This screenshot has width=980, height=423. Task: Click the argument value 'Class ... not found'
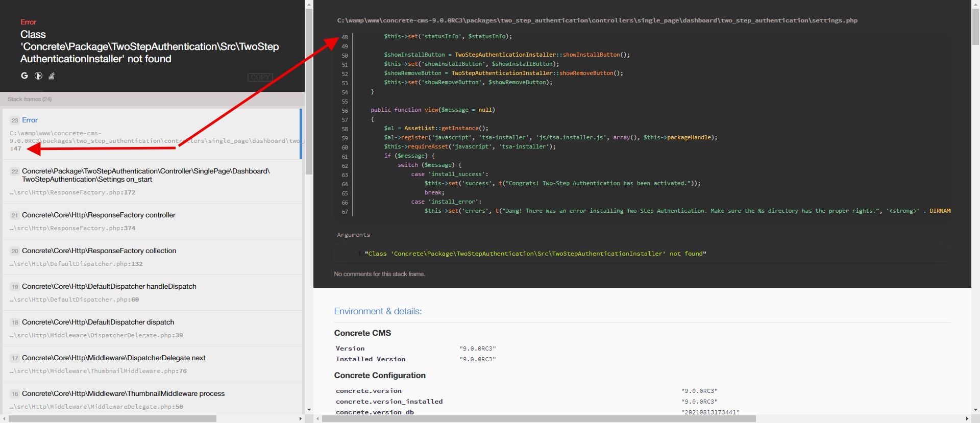[x=535, y=254]
